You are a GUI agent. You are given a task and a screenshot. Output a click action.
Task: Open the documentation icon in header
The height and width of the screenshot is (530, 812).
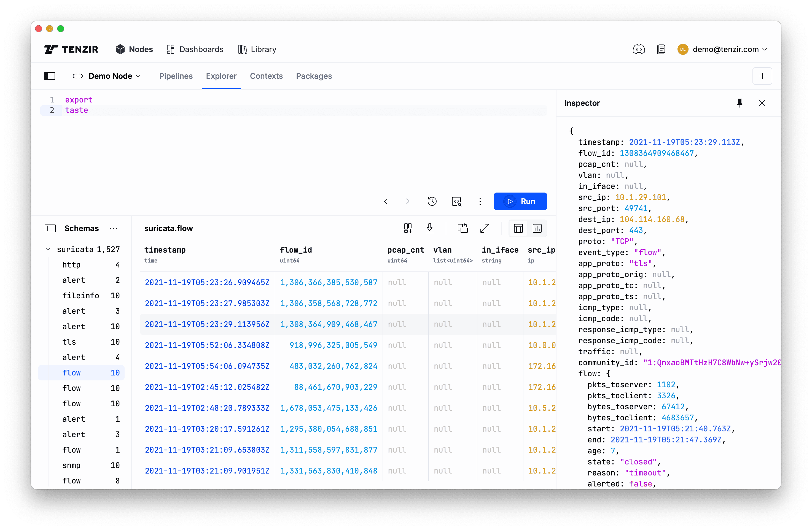661,50
